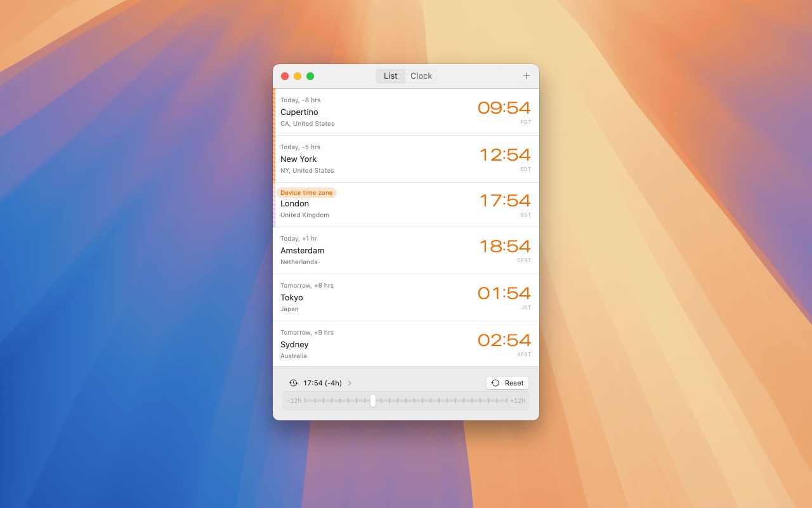Click the Device time zone badge
This screenshot has height=508, width=812.
306,192
